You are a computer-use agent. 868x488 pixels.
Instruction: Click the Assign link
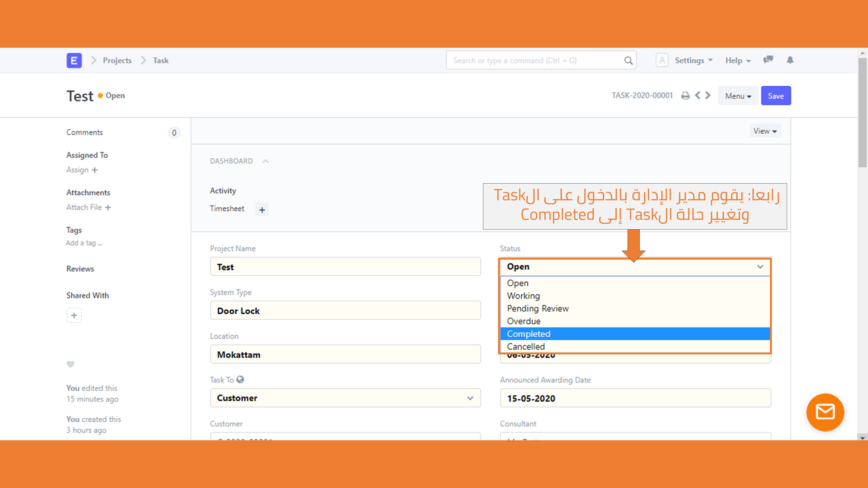point(77,170)
